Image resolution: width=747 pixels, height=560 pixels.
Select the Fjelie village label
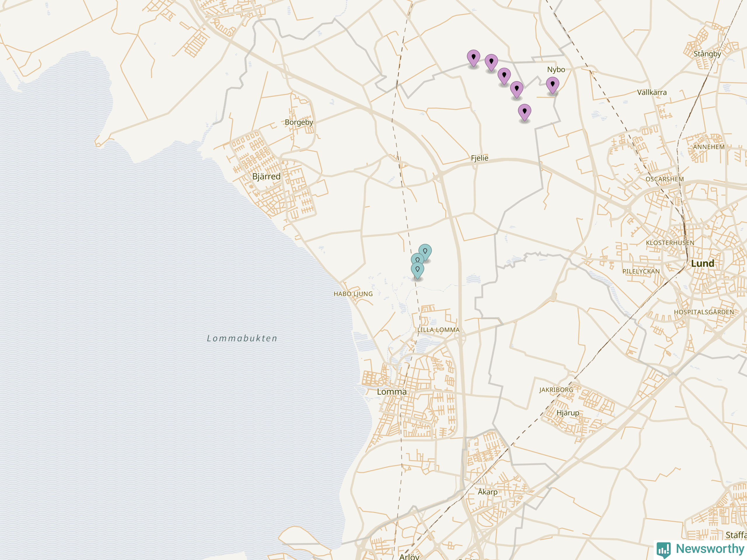[x=479, y=158]
